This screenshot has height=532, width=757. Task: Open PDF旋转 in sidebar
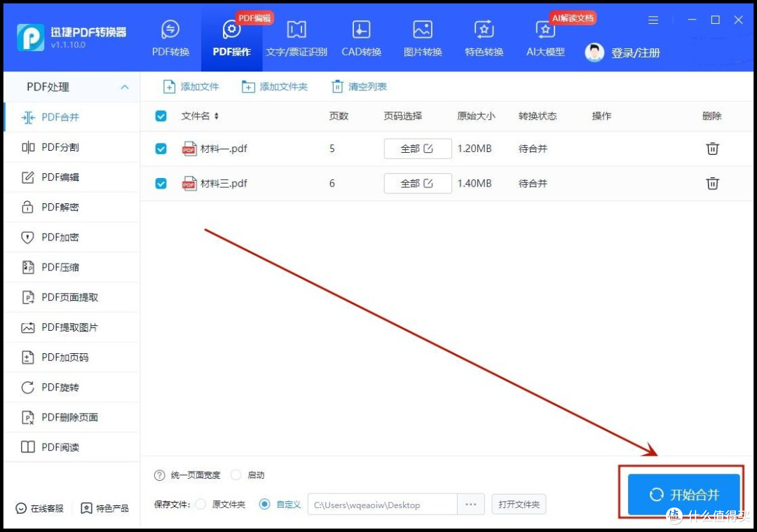tap(71, 387)
